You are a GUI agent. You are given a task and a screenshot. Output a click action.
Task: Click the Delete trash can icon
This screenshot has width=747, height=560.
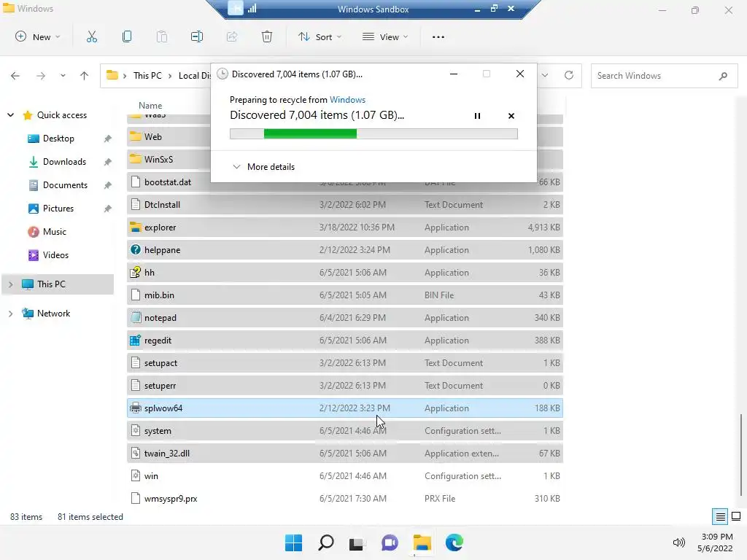tap(267, 36)
